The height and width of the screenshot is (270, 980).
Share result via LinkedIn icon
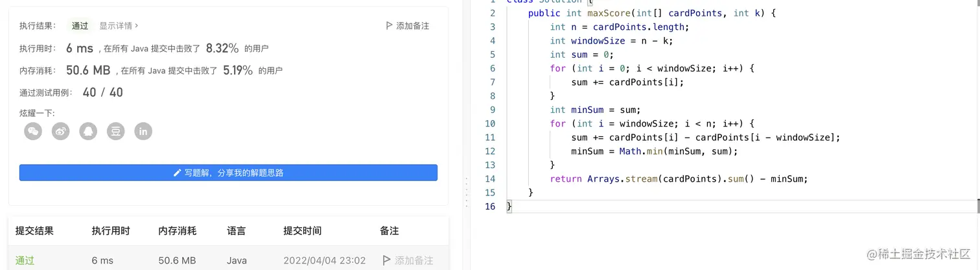click(143, 131)
